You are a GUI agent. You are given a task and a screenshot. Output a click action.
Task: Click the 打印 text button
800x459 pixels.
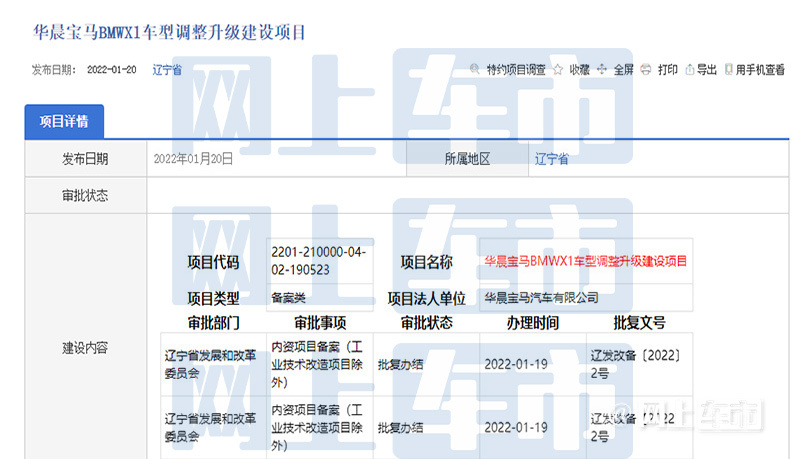(668, 70)
